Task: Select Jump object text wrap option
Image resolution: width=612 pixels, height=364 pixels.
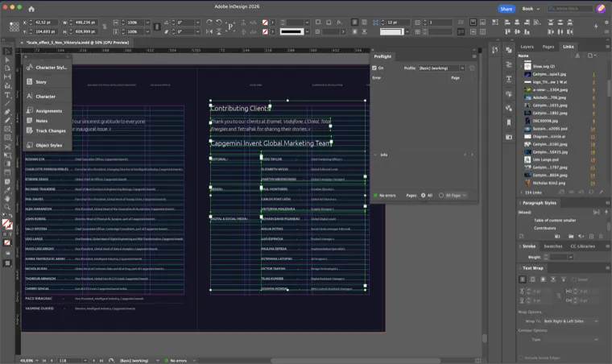Action: click(x=553, y=279)
